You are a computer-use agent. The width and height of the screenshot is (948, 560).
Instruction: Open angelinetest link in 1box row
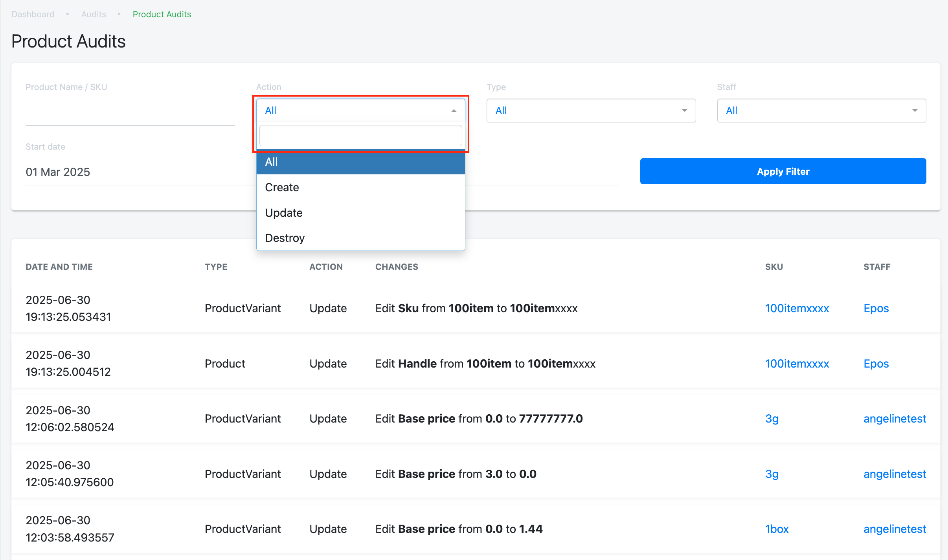pyautogui.click(x=894, y=529)
